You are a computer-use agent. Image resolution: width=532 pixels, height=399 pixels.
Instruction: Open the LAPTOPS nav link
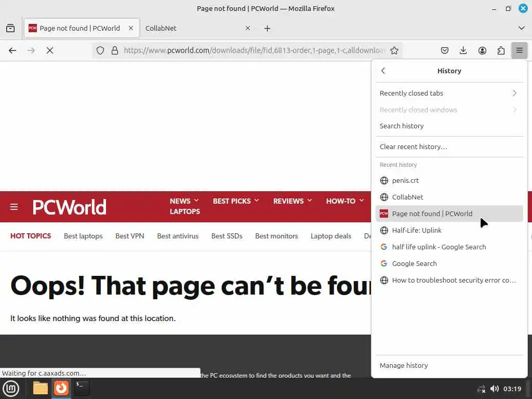point(185,211)
